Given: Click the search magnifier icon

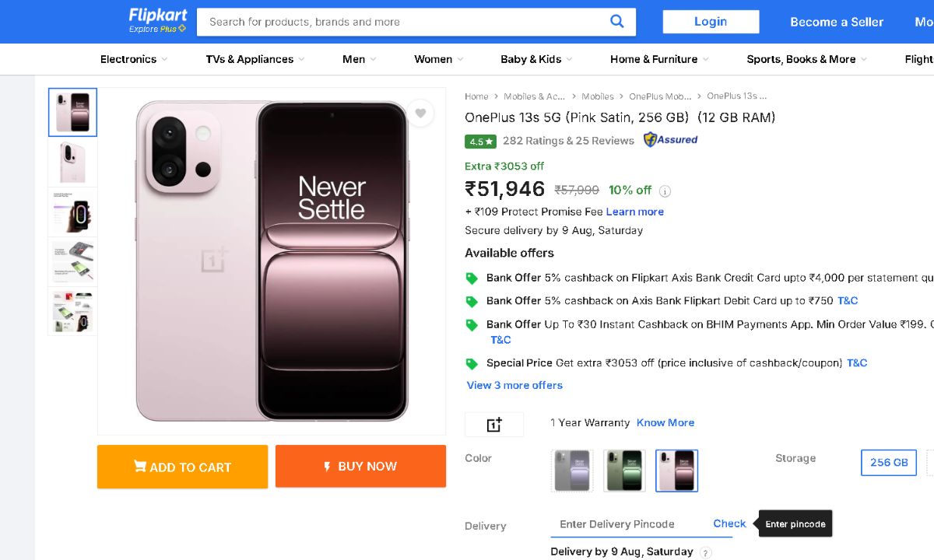Looking at the screenshot, I should tap(616, 22).
